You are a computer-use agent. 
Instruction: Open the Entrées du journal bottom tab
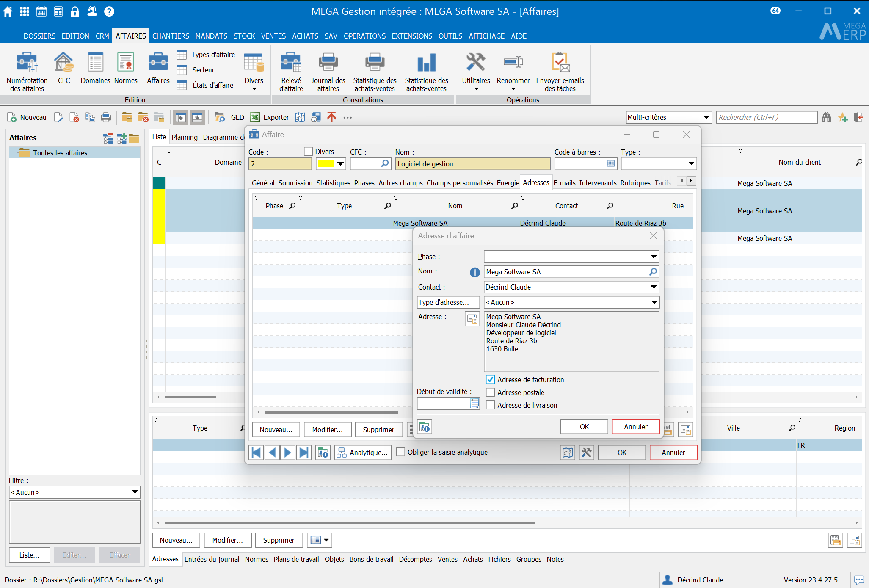(x=212, y=559)
